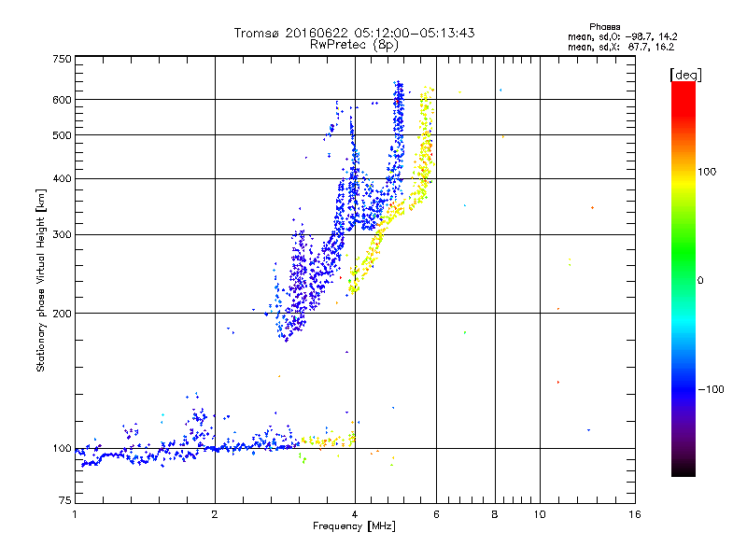This screenshot has height=560, width=747.
Task: Click the y-axis label '750'
Action: (x=62, y=59)
